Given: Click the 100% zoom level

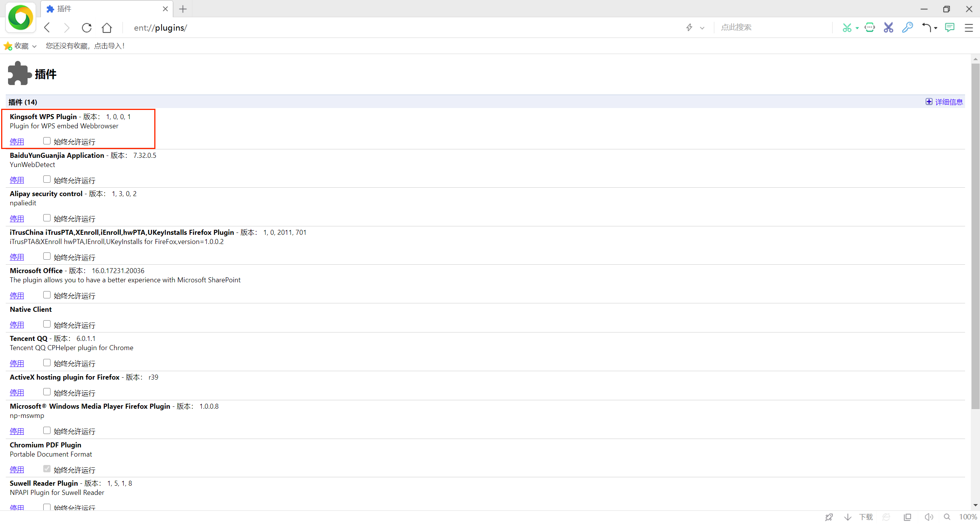Looking at the screenshot, I should (x=968, y=517).
